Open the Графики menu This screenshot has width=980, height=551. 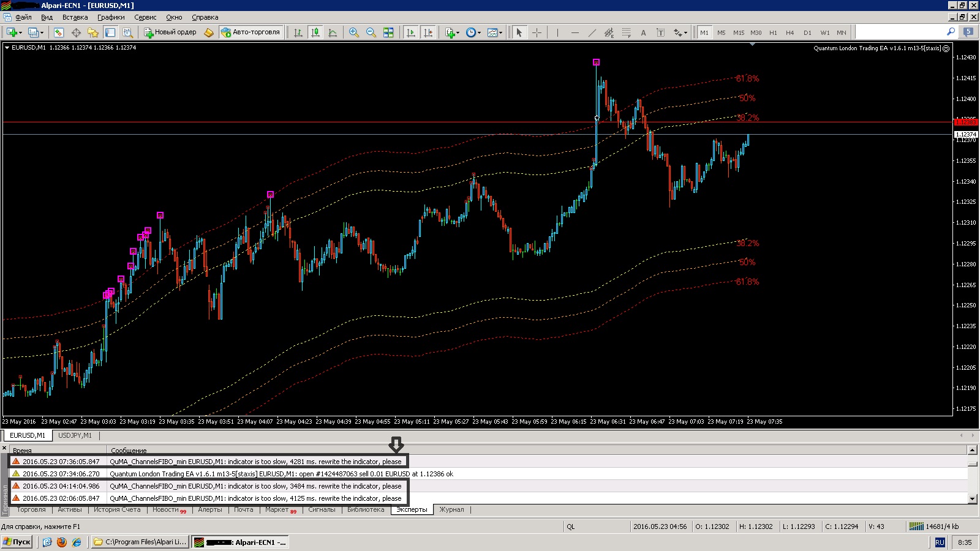click(111, 17)
